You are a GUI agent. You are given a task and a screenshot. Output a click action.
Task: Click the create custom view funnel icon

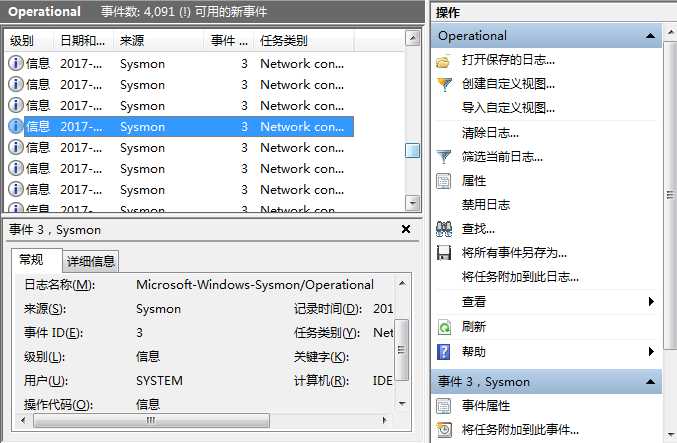pyautogui.click(x=444, y=84)
